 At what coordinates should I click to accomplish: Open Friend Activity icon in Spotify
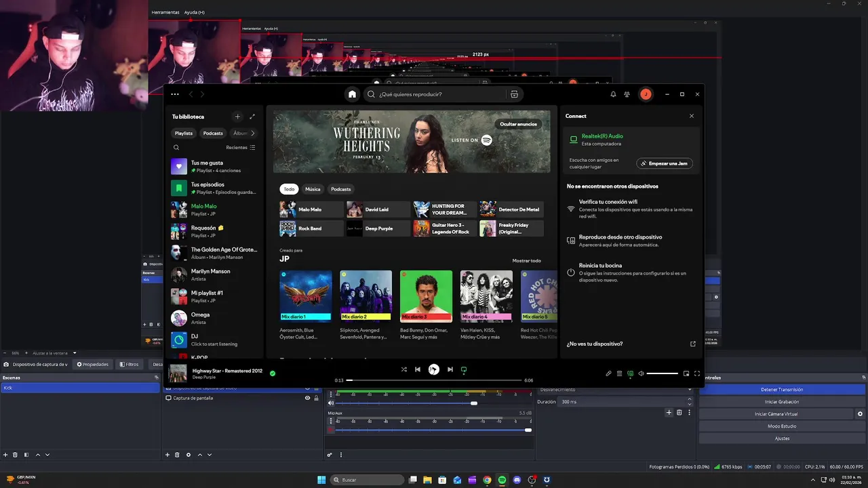click(627, 94)
